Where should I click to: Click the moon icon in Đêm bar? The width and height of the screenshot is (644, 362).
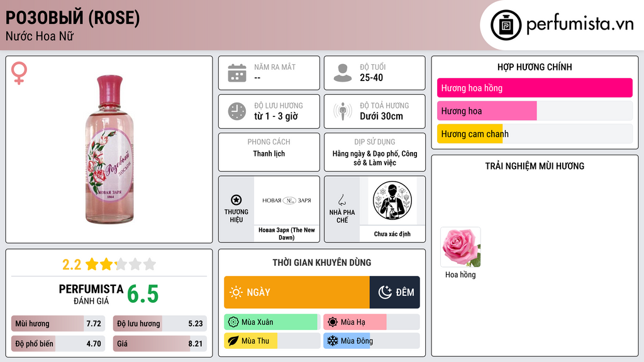(x=385, y=292)
